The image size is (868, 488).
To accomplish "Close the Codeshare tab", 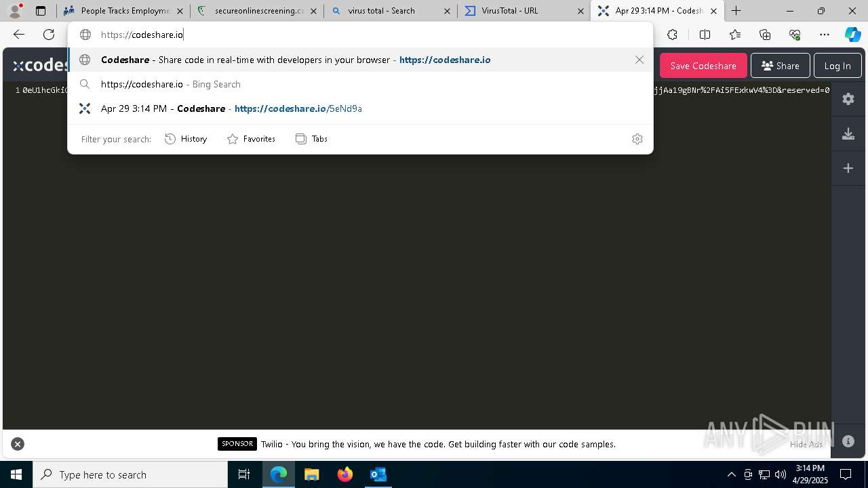I will click(x=713, y=11).
